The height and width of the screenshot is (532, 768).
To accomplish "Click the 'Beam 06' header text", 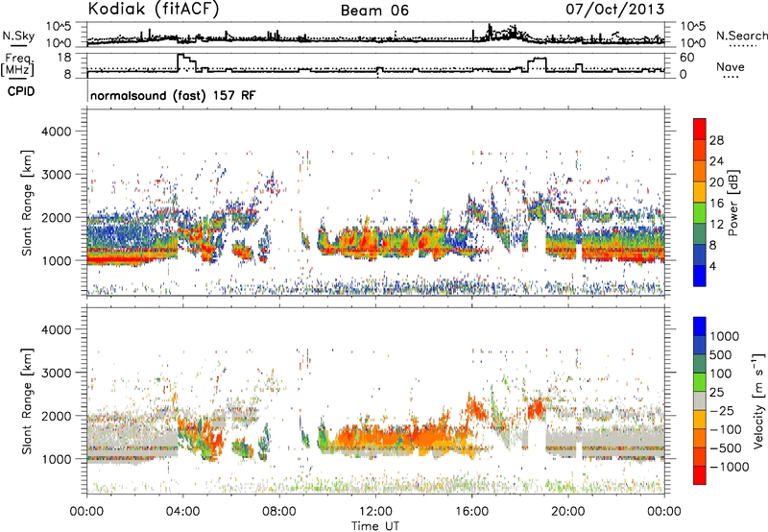I will click(x=374, y=11).
